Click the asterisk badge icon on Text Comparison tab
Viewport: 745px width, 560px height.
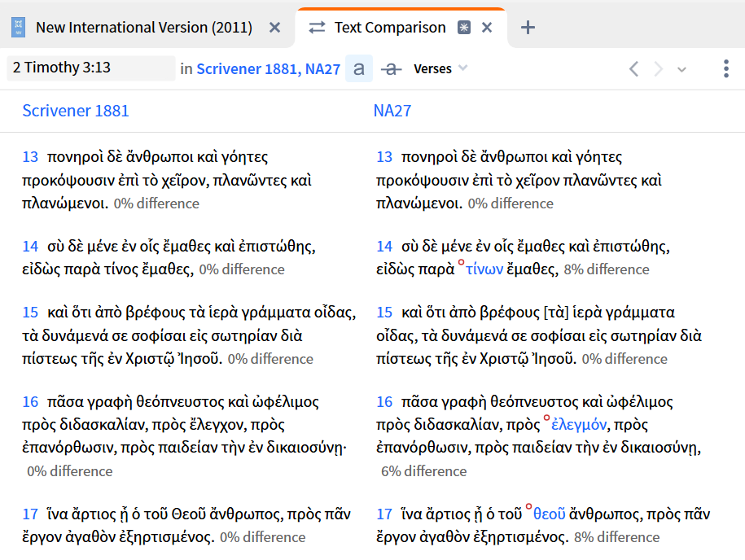pyautogui.click(x=464, y=28)
